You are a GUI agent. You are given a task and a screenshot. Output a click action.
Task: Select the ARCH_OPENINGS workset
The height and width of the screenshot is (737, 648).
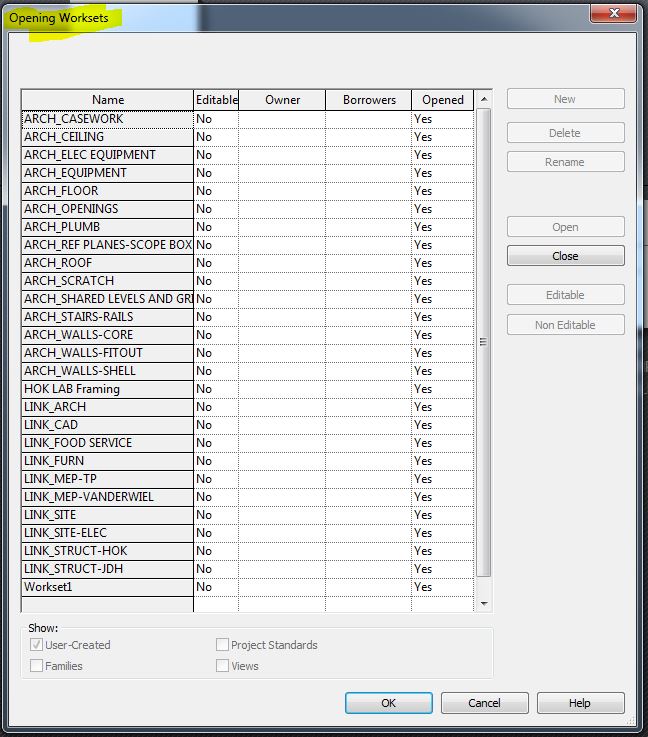tap(108, 209)
